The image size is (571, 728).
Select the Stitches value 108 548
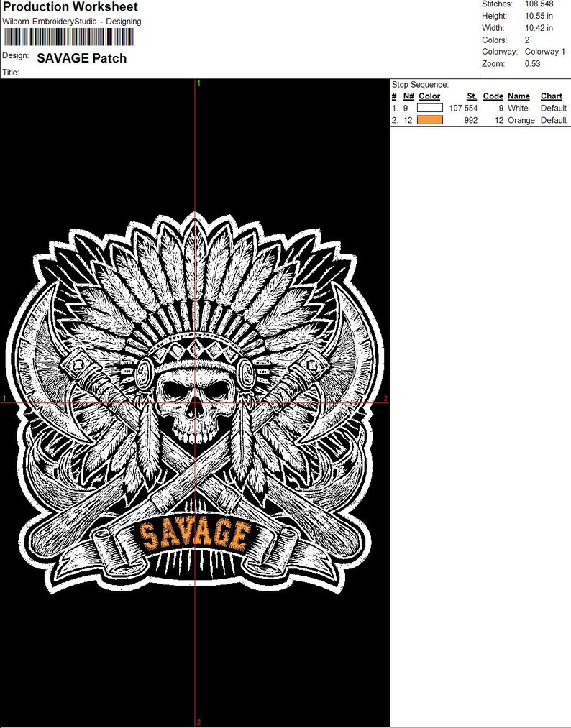539,4
